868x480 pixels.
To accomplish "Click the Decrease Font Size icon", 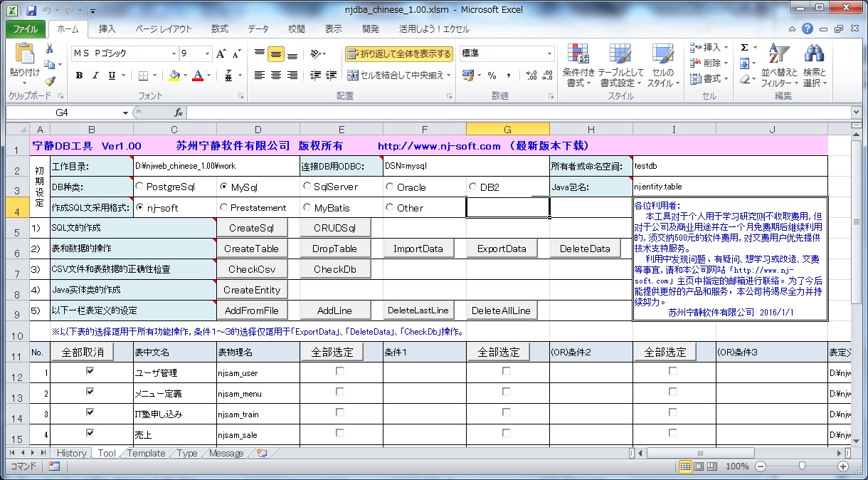I will 235,54.
